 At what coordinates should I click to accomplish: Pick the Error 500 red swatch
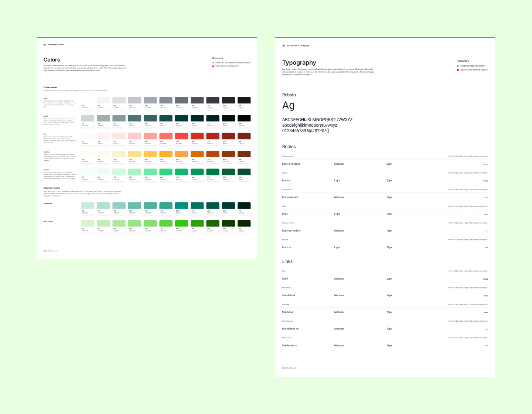pos(181,136)
